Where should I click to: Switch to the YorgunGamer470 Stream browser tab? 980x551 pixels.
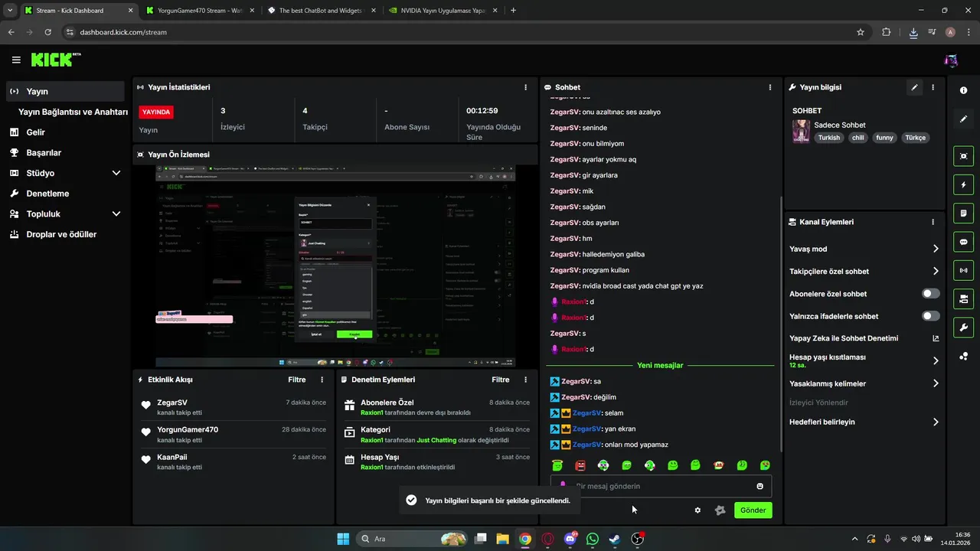(199, 11)
